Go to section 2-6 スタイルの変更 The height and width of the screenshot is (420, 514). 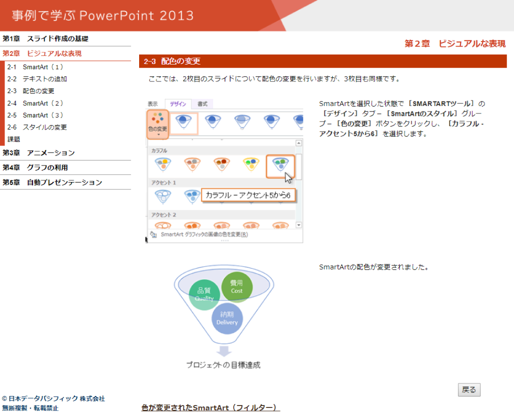[x=37, y=127]
